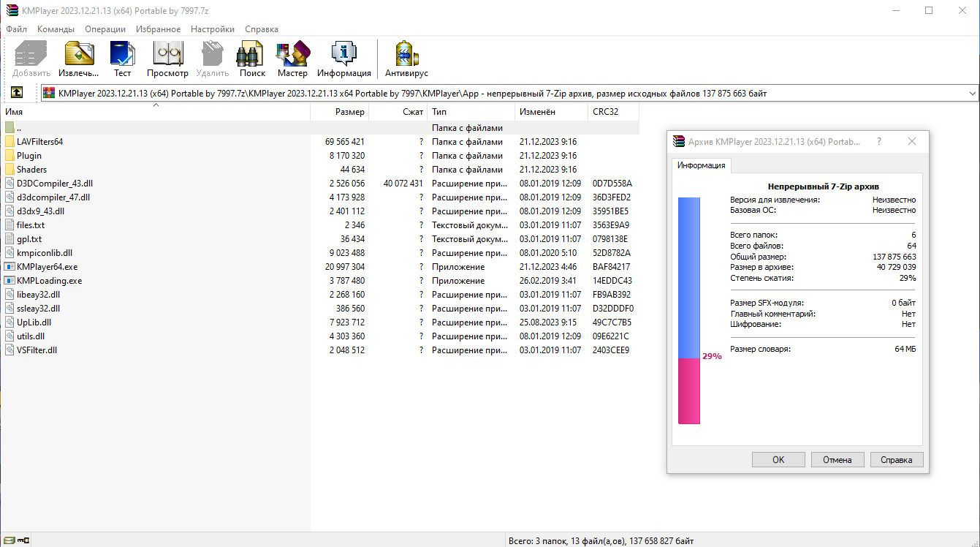The height and width of the screenshot is (547, 980).
Task: Click the Удалить toolbar icon
Action: click(212, 54)
